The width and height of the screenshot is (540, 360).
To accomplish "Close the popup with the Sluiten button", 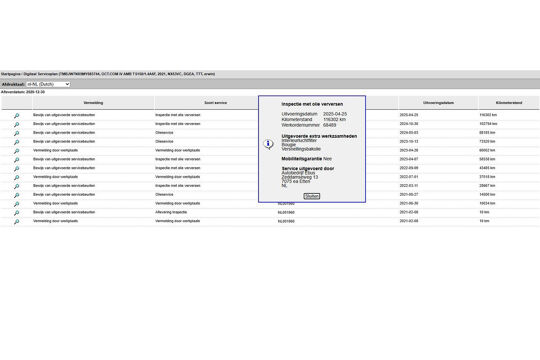I will [x=312, y=196].
